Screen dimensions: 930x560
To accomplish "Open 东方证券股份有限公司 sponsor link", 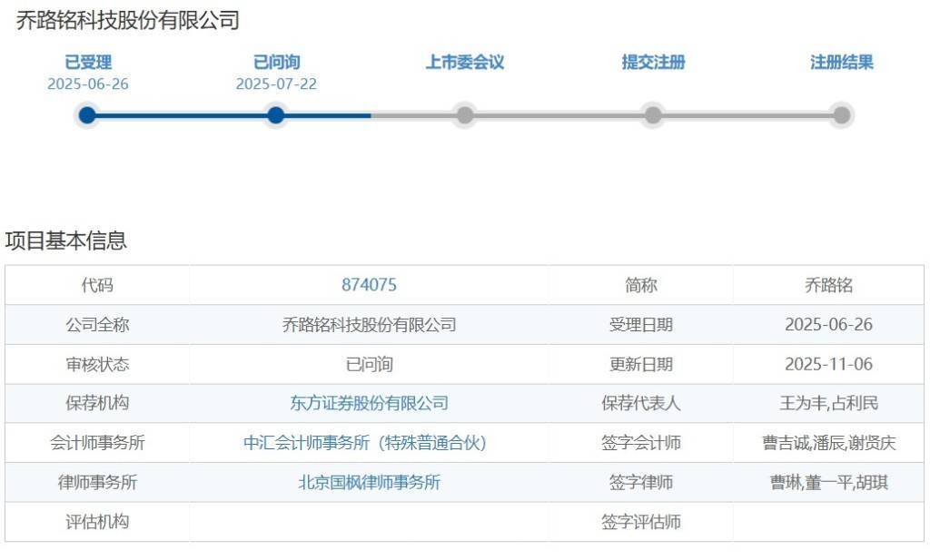I will point(369,404).
